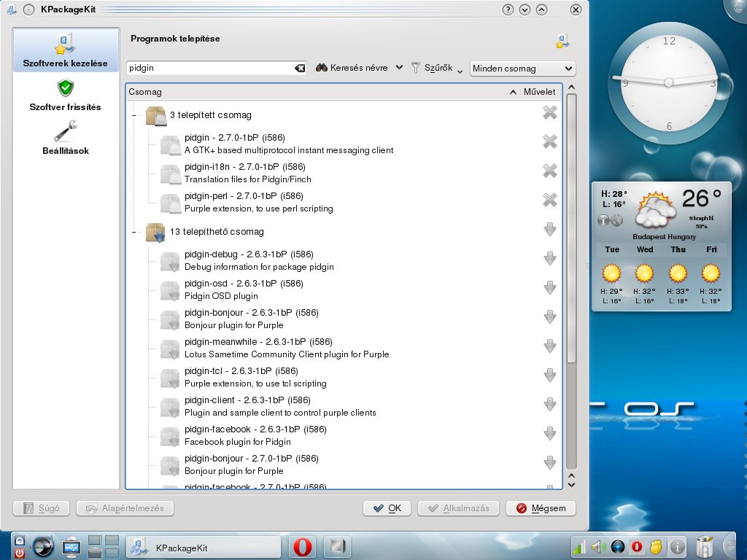Click weather widget Wed forecast
747x560 pixels.
644,275
